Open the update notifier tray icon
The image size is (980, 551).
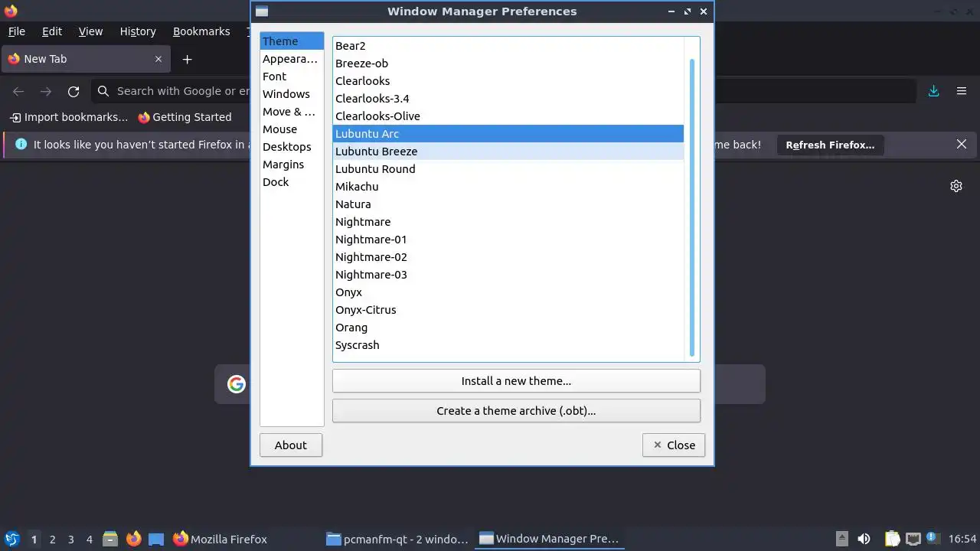point(933,539)
